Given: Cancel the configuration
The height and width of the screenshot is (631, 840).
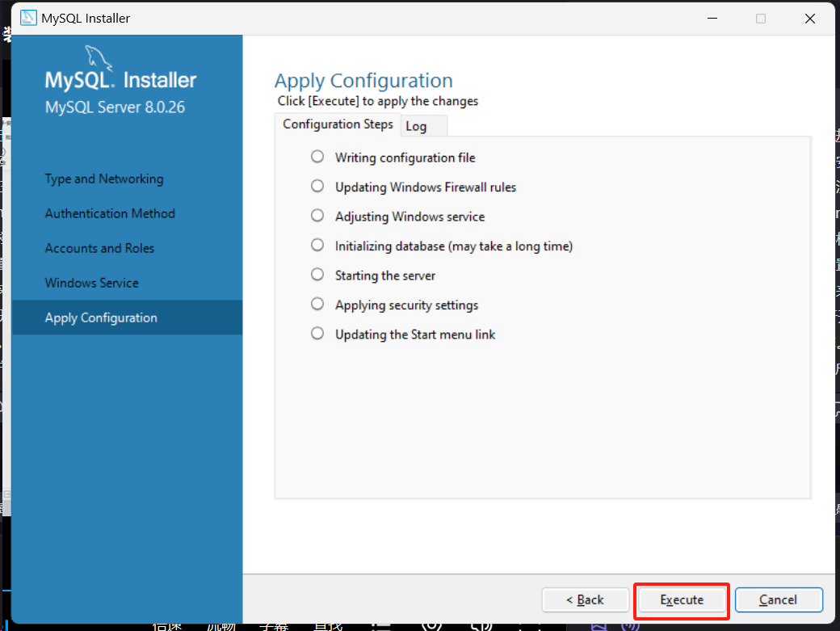Looking at the screenshot, I should [x=779, y=600].
